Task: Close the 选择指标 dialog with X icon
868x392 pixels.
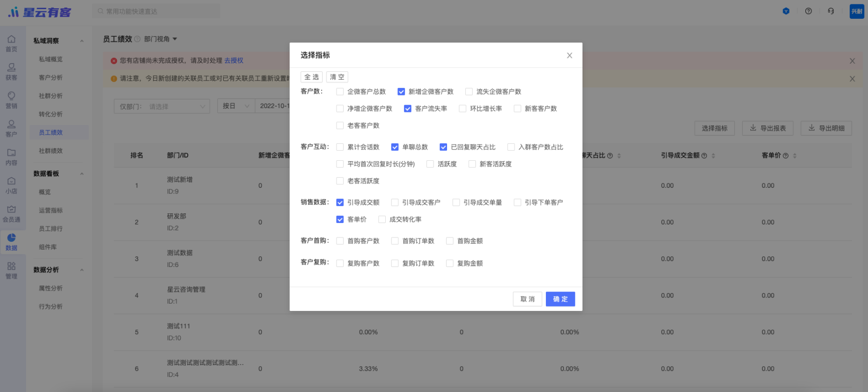Action: pos(570,56)
